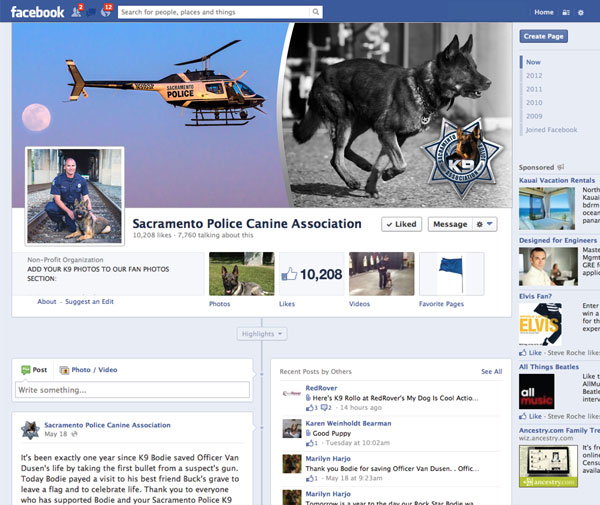Click '10,208 likes' text under page name
Image resolution: width=600 pixels, height=505 pixels.
click(x=152, y=235)
